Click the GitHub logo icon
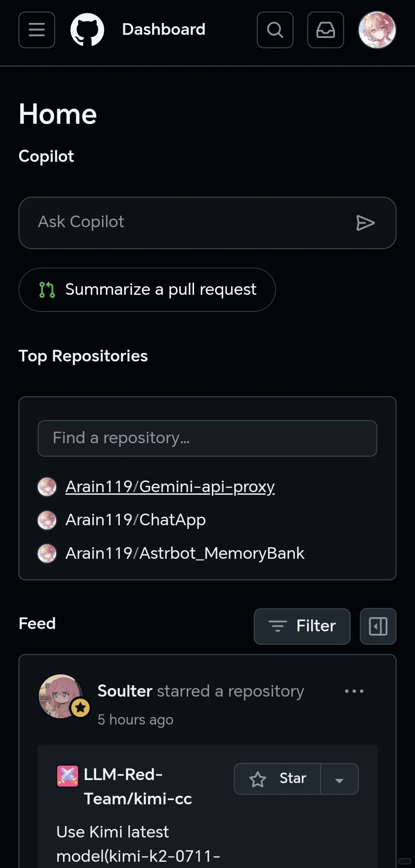Image resolution: width=415 pixels, height=868 pixels. [87, 30]
